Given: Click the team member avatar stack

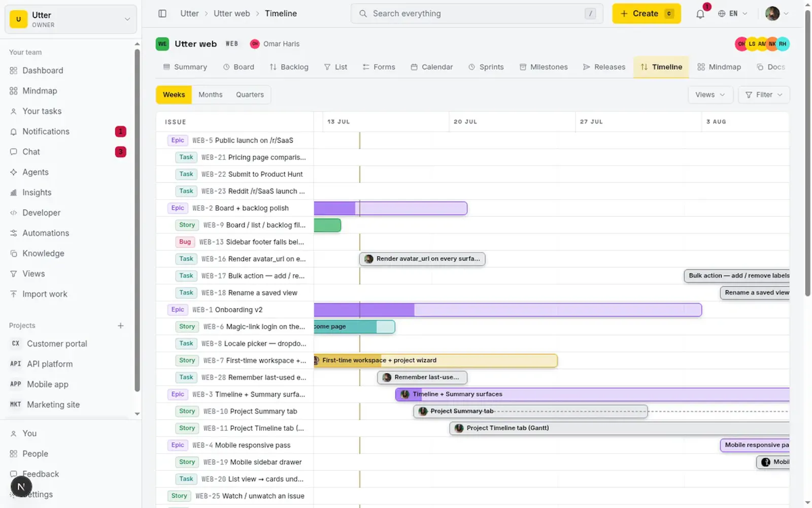Looking at the screenshot, I should (762, 44).
